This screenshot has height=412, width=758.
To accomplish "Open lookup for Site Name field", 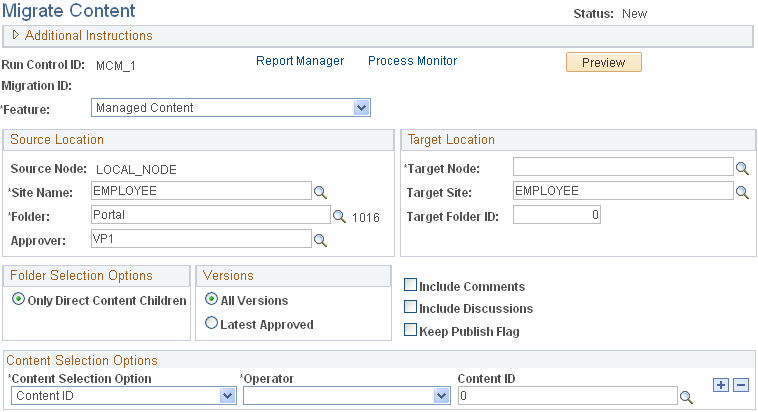I will tap(320, 192).
